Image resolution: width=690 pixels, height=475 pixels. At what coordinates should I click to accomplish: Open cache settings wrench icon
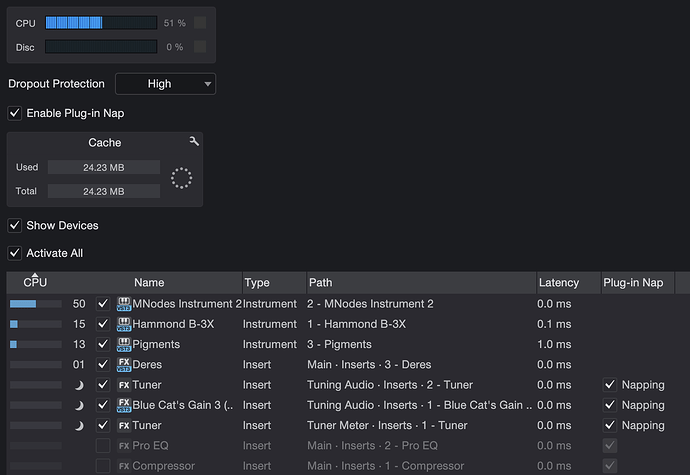194,141
